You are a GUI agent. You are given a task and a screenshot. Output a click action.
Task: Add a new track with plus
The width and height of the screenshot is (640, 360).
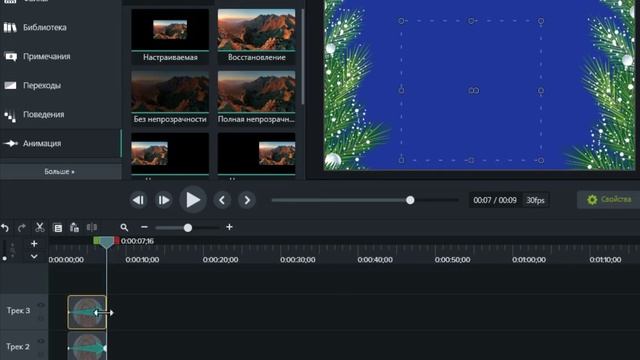(34, 244)
